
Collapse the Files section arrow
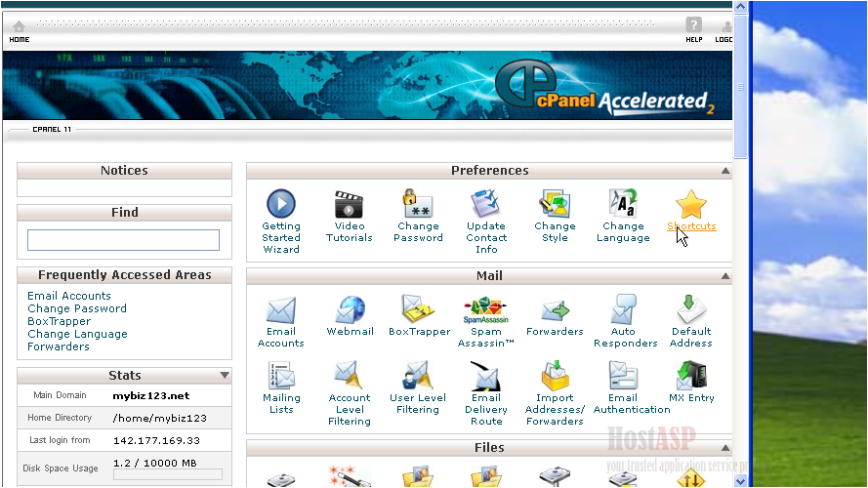click(725, 448)
